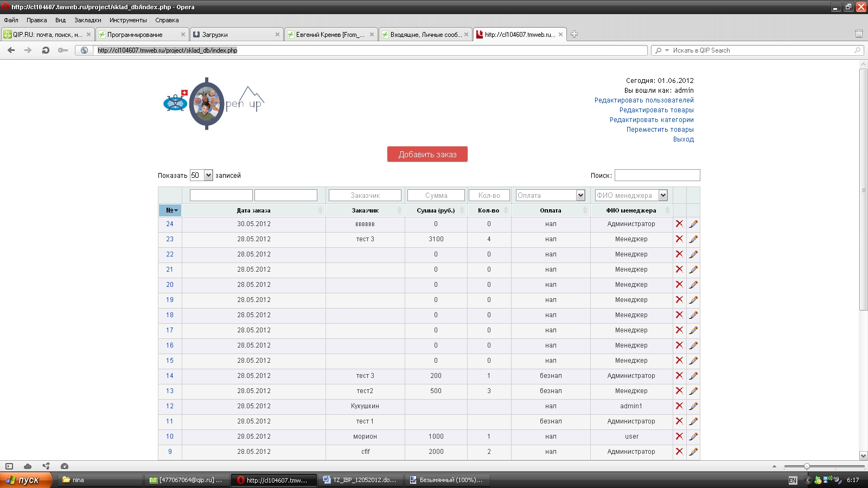Open the Windows пуск Start button
The height and width of the screenshot is (488, 868).
[26, 480]
